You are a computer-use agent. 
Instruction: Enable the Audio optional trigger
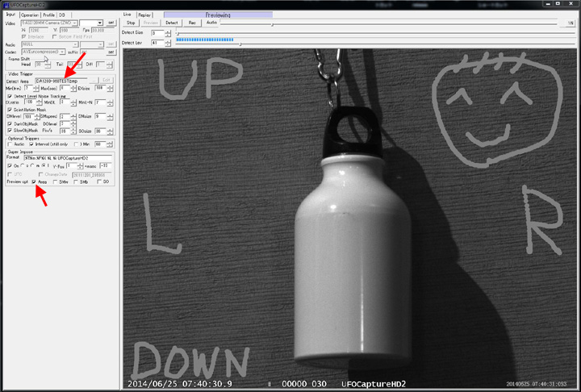(x=10, y=144)
